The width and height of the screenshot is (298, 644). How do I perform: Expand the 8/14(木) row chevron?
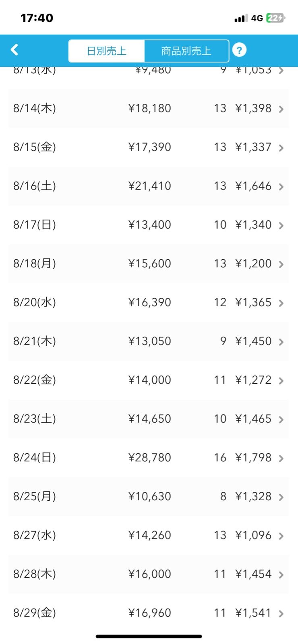click(281, 109)
